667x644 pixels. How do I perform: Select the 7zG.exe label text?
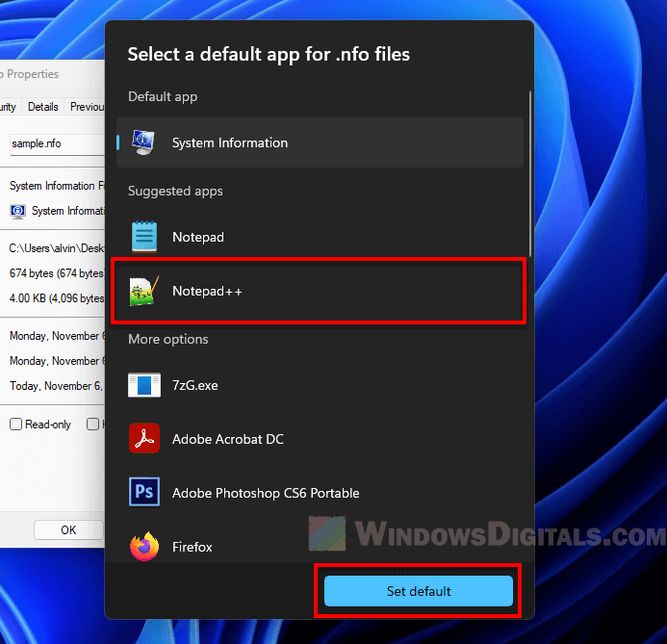194,385
